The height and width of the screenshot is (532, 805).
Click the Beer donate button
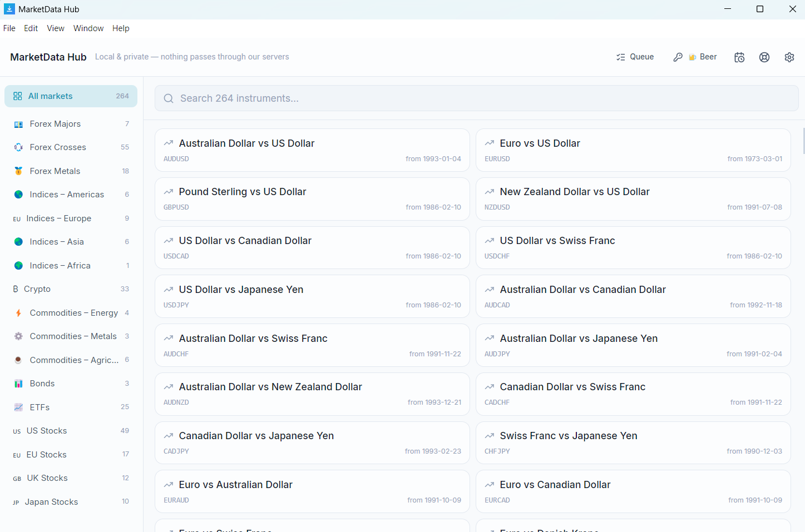tap(703, 57)
